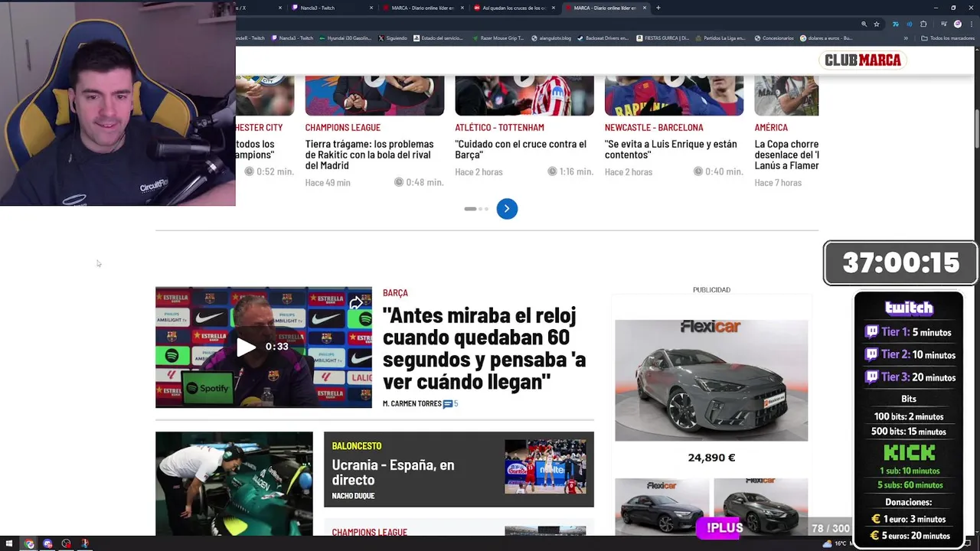Play the Barça press conference video
This screenshot has width=980, height=551.
pyautogui.click(x=246, y=347)
